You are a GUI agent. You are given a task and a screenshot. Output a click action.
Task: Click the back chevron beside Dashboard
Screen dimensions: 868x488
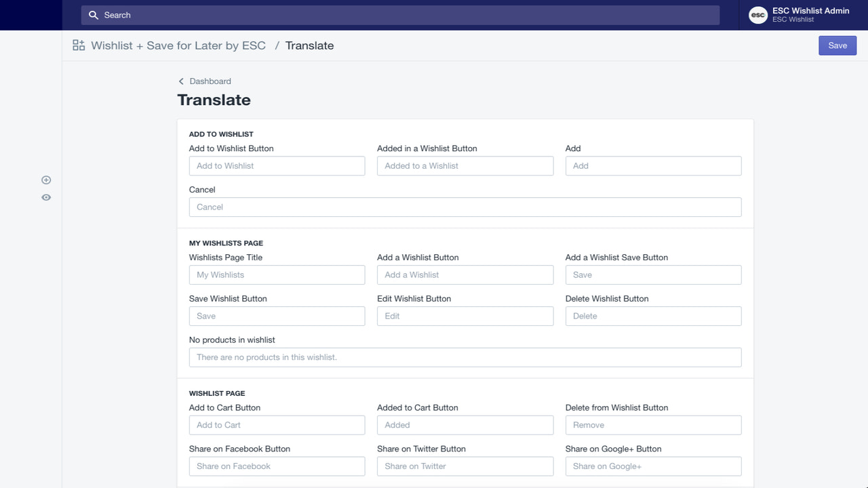[181, 81]
